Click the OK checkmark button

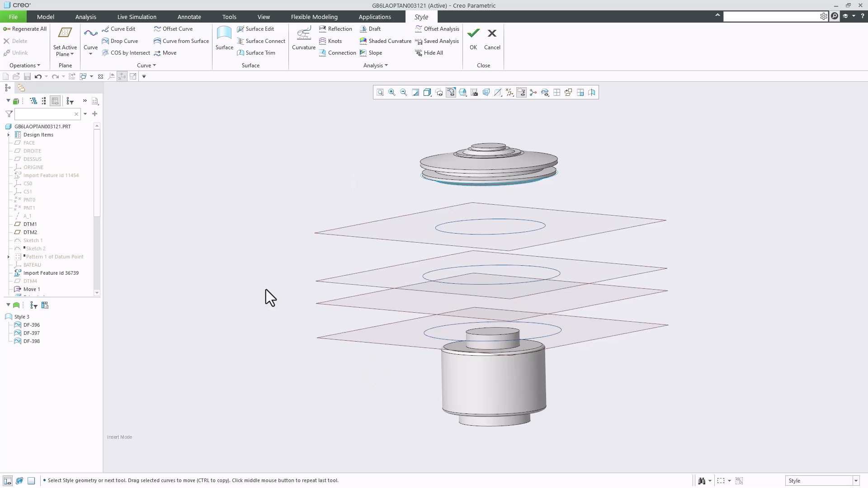473,38
